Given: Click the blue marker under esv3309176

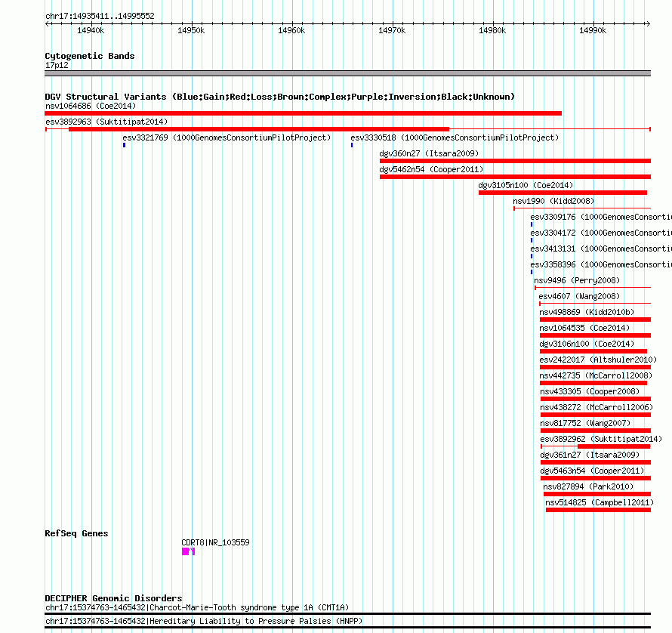Looking at the screenshot, I should (532, 224).
